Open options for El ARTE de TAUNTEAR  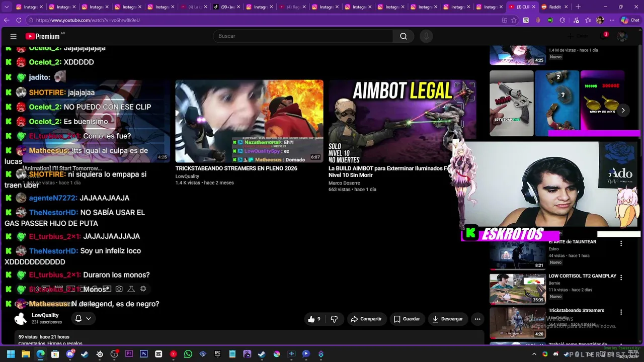click(621, 243)
